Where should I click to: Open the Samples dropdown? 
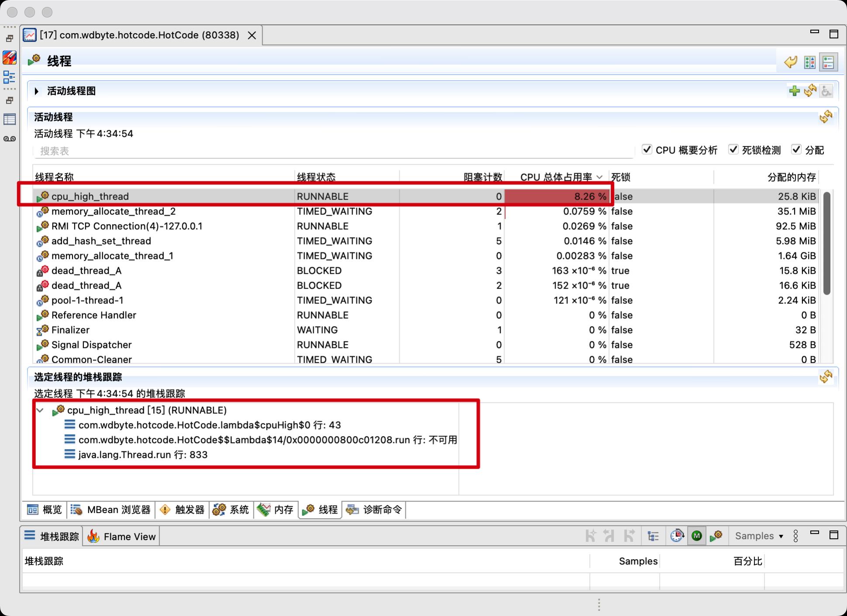759,536
